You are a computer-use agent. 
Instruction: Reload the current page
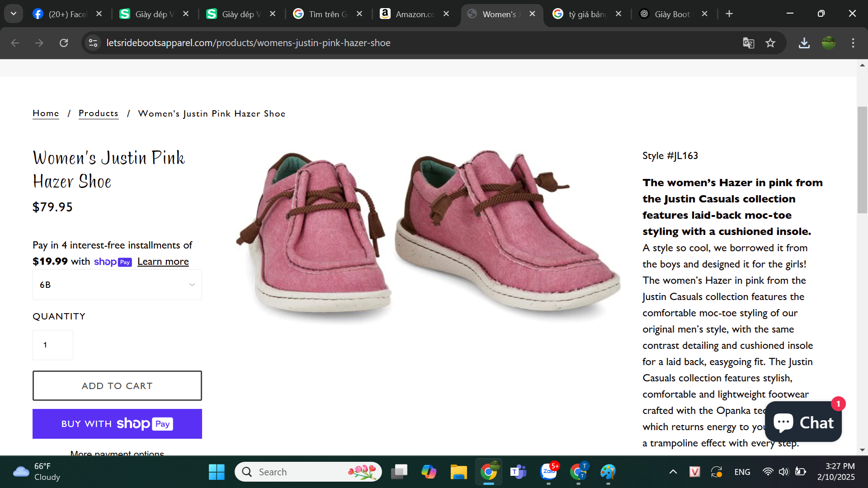tap(64, 43)
